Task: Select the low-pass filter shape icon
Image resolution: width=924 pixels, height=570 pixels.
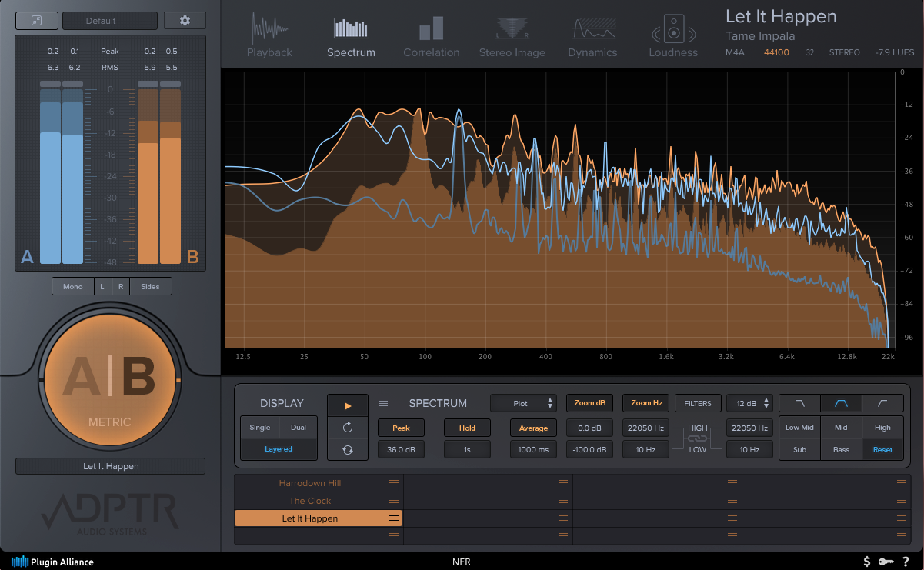Action: pyautogui.click(x=799, y=403)
